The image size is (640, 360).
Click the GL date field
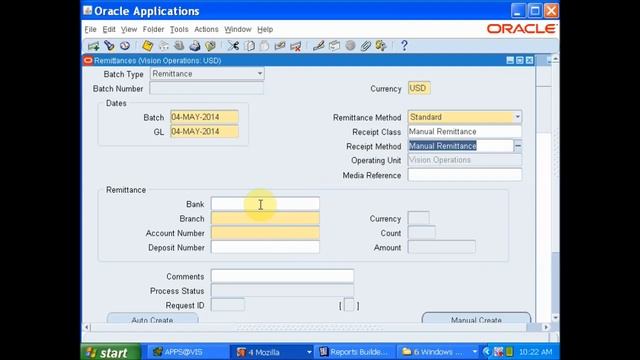(x=204, y=131)
